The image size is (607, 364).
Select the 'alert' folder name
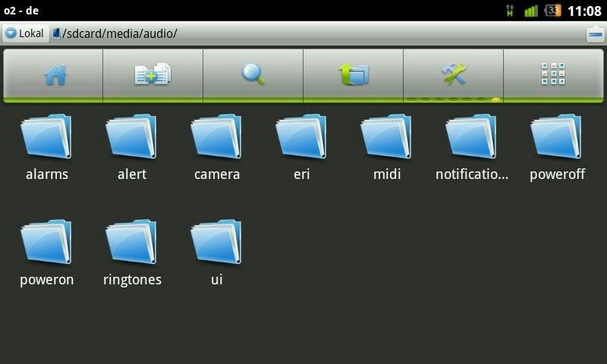[132, 174]
